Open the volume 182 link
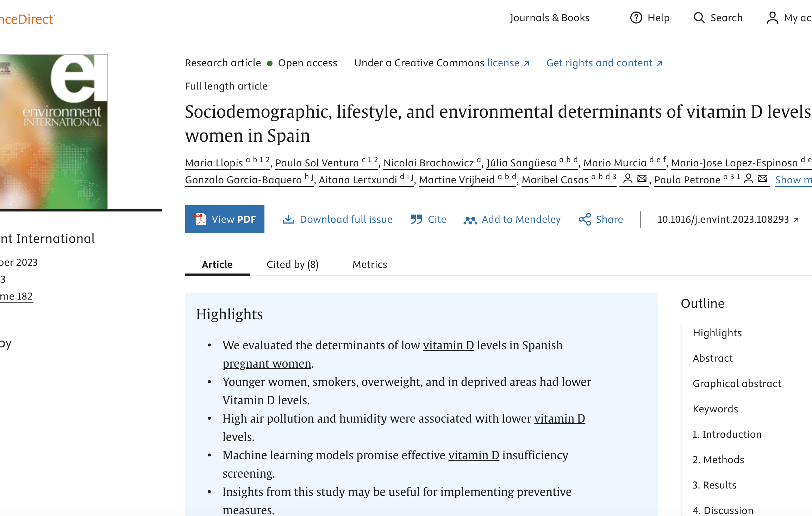Viewport: 812px width, 516px height. click(x=16, y=296)
